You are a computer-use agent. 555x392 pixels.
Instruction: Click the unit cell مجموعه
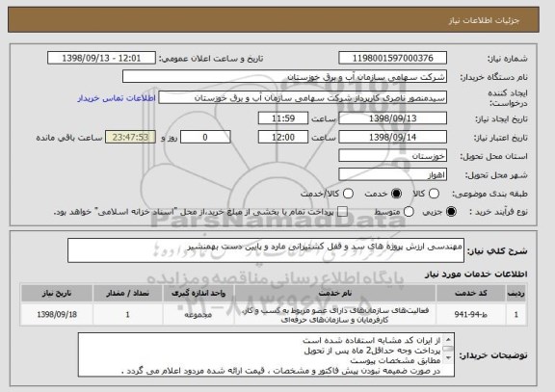[198, 315]
